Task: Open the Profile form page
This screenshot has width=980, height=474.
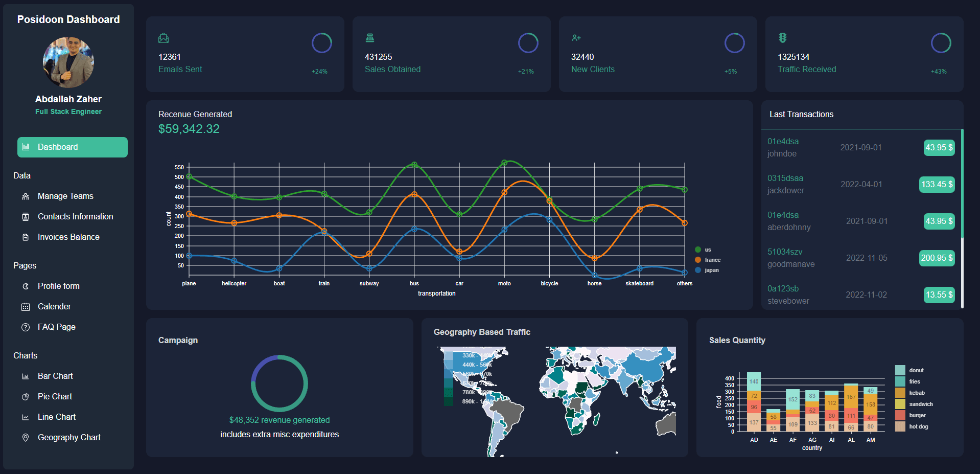Action: (58, 286)
